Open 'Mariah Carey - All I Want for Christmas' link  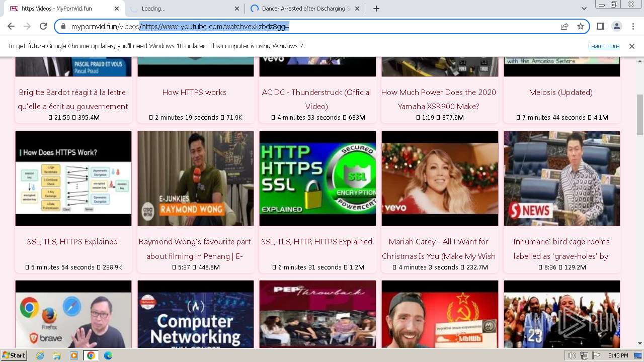coord(439,249)
